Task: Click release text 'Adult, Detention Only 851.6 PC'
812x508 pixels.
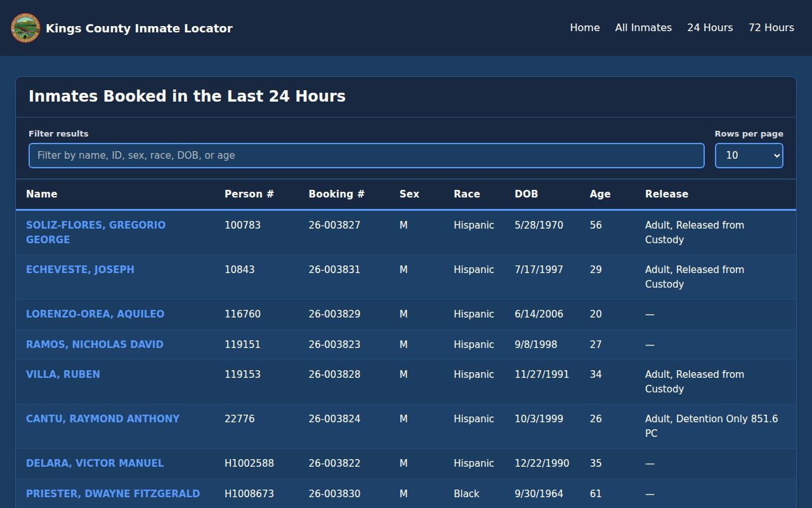Action: [712, 426]
